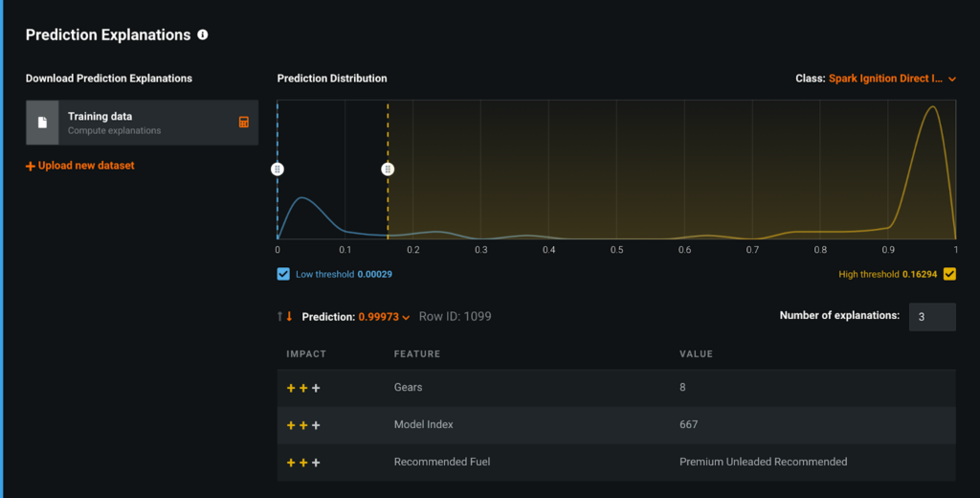Click the yellow distribution peak near 0.95
Image resolution: width=980 pixels, height=498 pixels.
[x=932, y=107]
